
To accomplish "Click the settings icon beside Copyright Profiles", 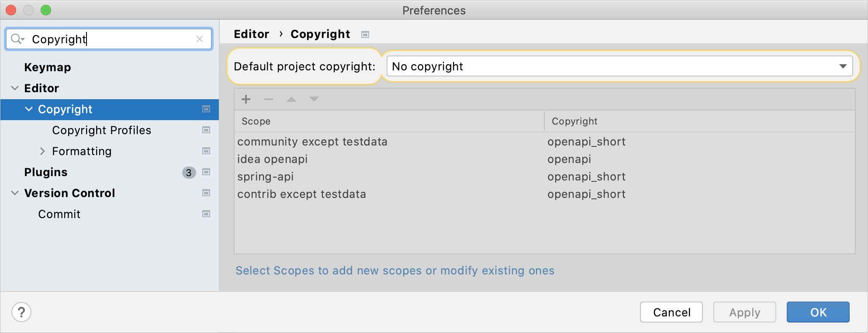I will (206, 130).
